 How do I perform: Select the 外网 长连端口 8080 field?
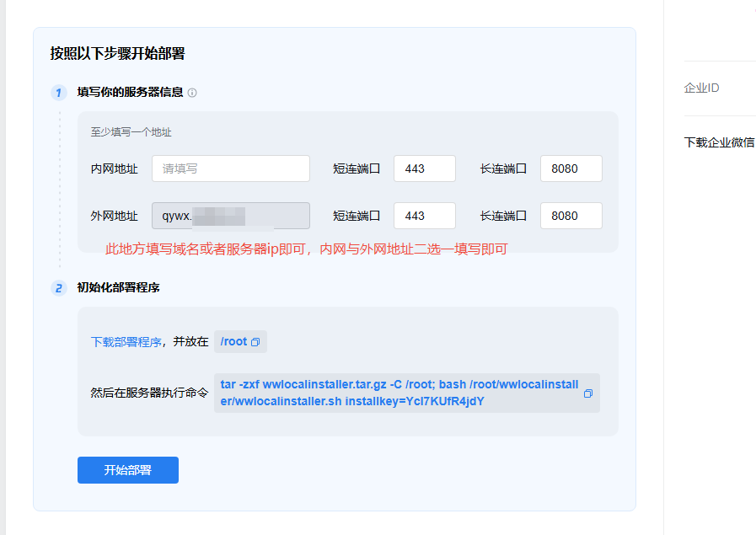[x=571, y=216]
